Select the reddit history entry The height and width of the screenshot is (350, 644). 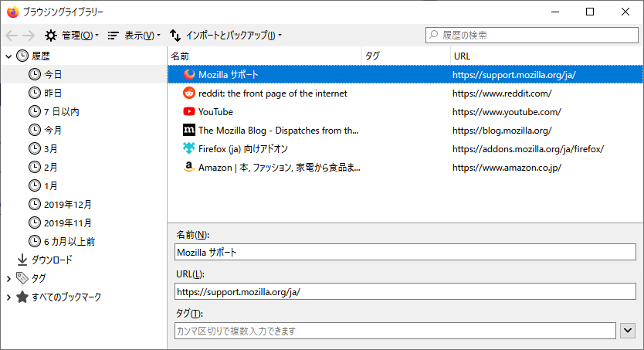point(405,93)
